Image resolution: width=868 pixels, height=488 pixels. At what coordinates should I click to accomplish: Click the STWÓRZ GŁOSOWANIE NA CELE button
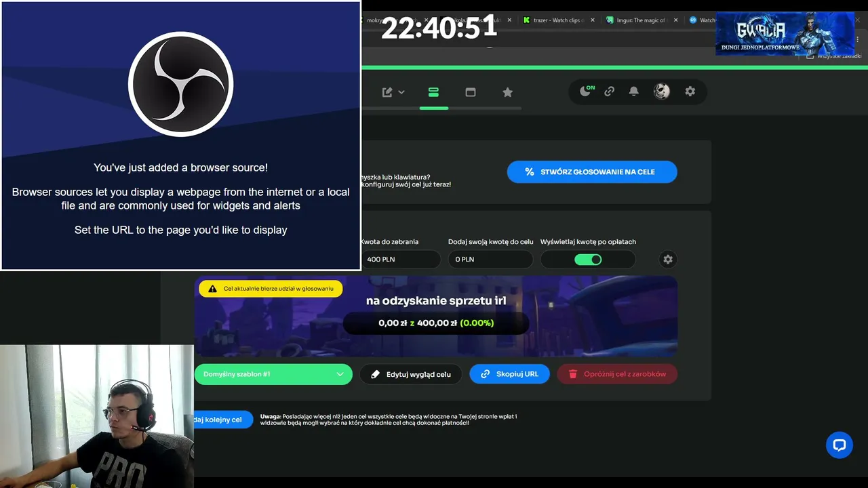tap(592, 171)
